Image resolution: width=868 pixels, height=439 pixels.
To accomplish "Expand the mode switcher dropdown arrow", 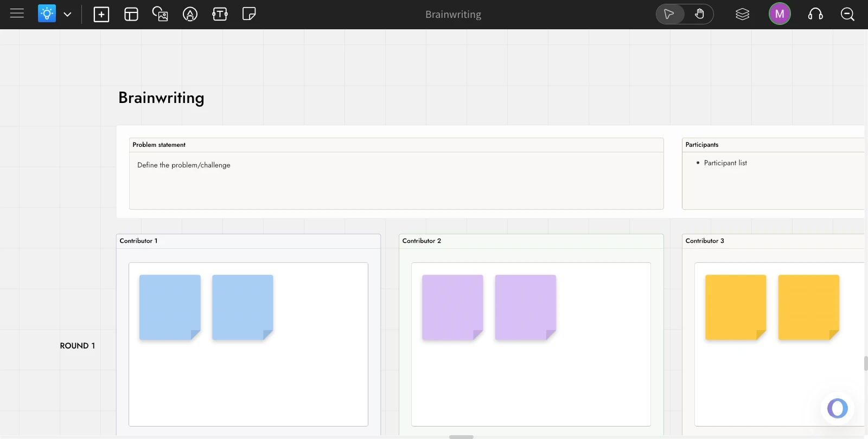I will click(67, 14).
